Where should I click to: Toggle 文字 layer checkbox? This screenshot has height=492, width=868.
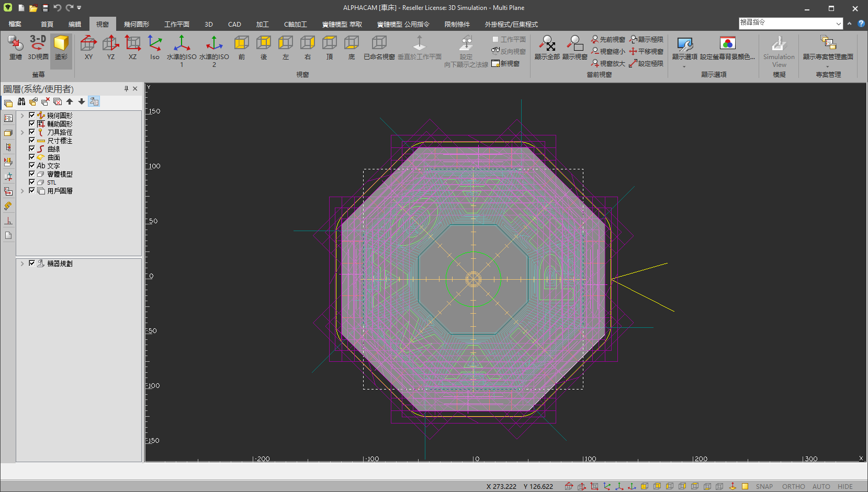click(32, 165)
